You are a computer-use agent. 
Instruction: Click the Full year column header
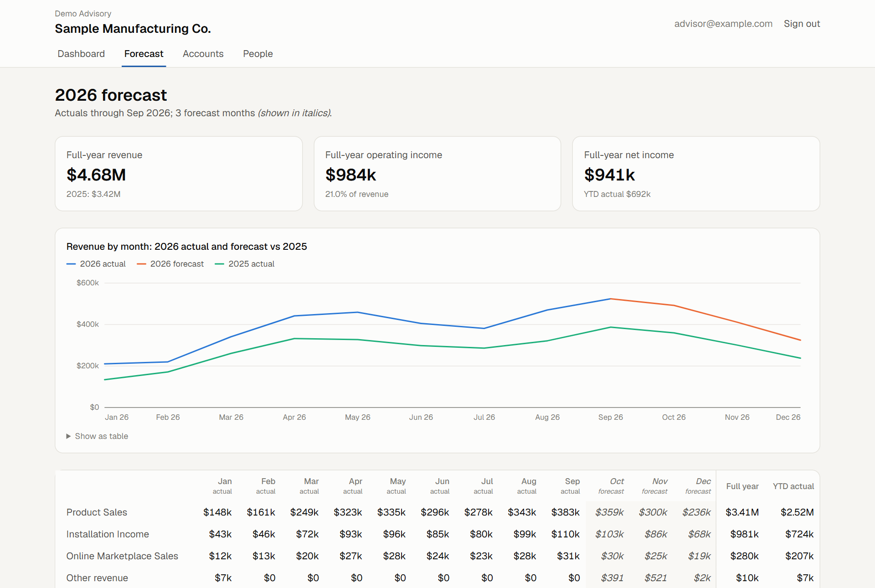coord(742,486)
